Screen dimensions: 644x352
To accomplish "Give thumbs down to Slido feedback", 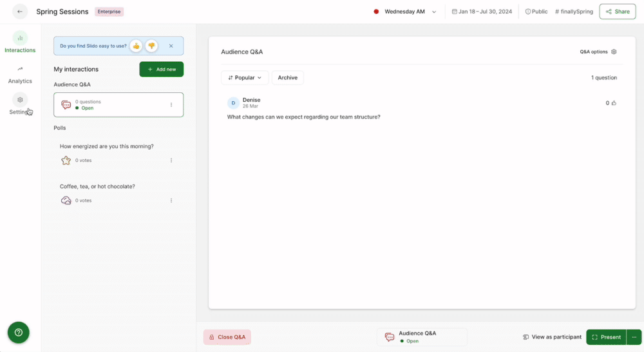I will (151, 46).
